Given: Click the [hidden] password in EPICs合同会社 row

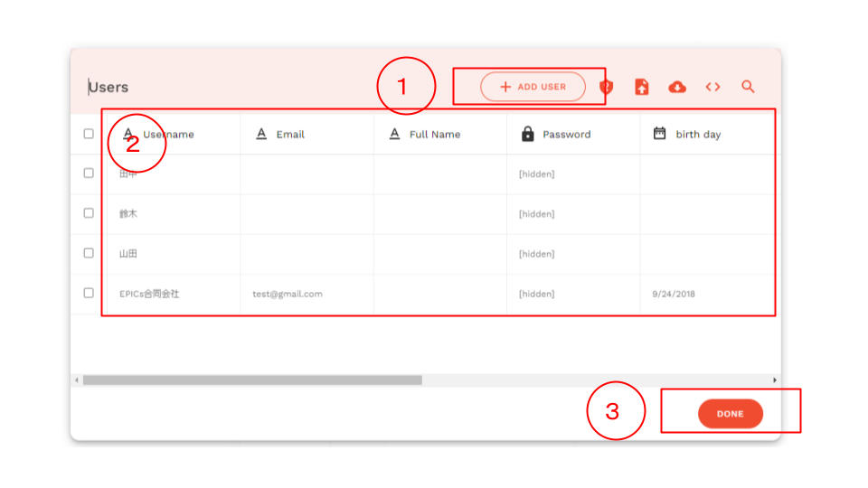Looking at the screenshot, I should click(536, 294).
